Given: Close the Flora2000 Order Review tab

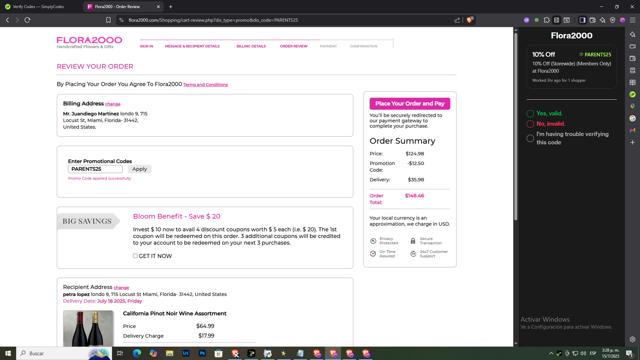Looking at the screenshot, I should coord(158,7).
